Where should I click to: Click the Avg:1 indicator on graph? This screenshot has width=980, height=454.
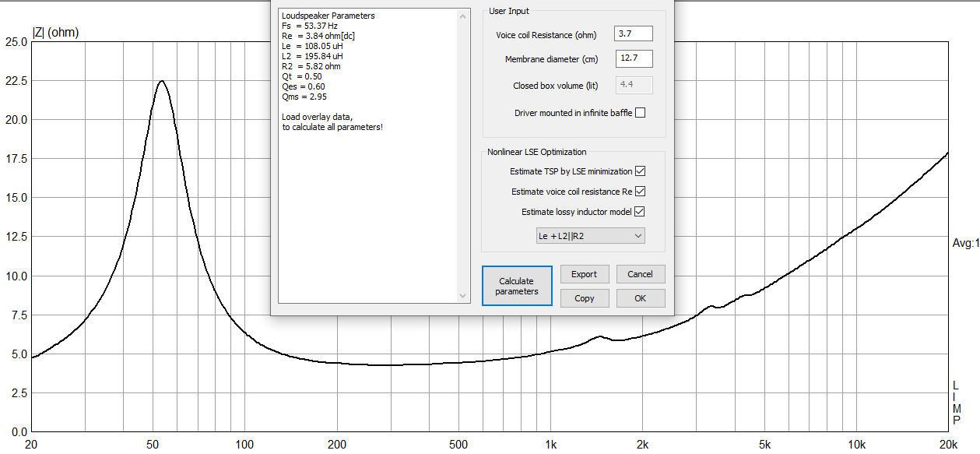965,244
